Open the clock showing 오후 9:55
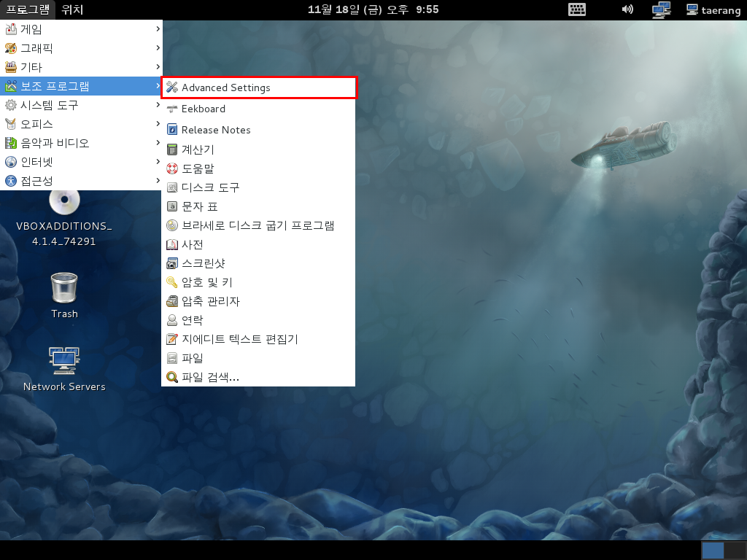Viewport: 747px width, 560px height. click(x=373, y=9)
